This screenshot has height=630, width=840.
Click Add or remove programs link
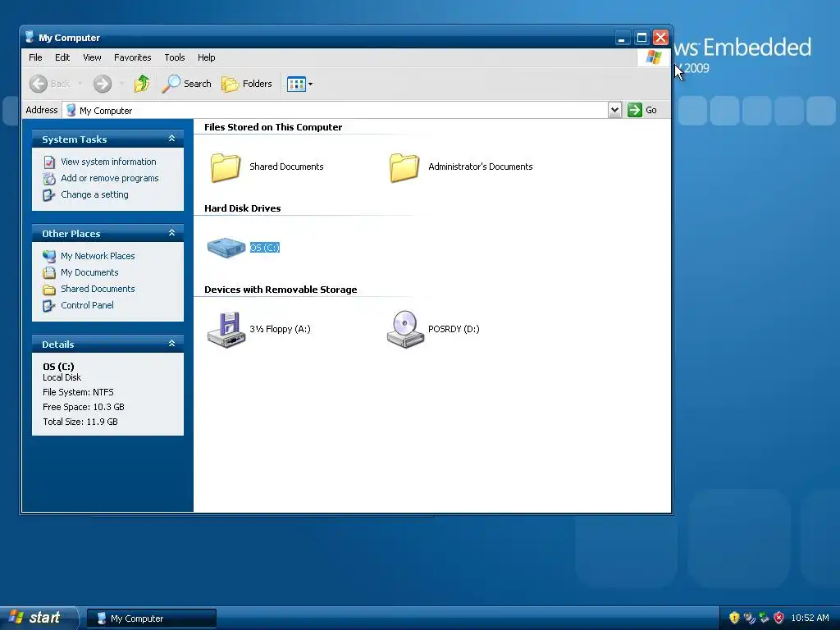pos(110,178)
